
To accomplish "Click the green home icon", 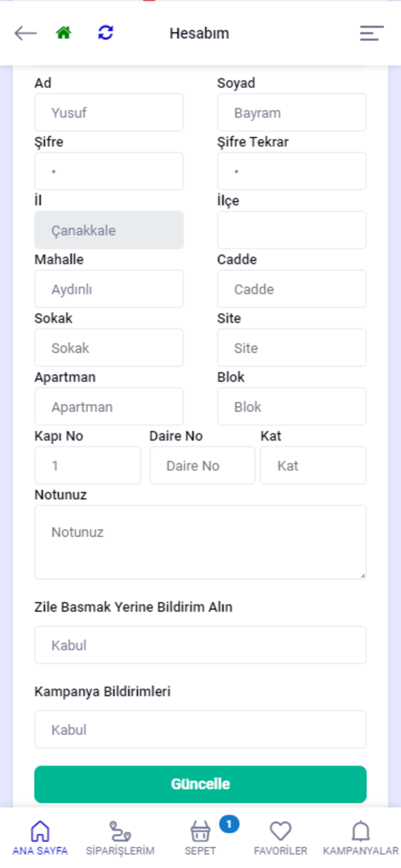I will coord(63,33).
